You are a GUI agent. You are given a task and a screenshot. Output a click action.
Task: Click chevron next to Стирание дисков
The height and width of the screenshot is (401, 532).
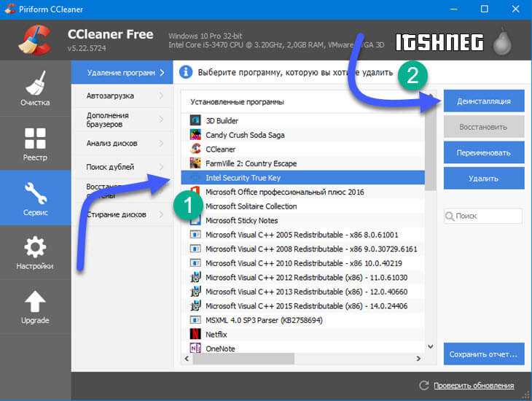(161, 214)
